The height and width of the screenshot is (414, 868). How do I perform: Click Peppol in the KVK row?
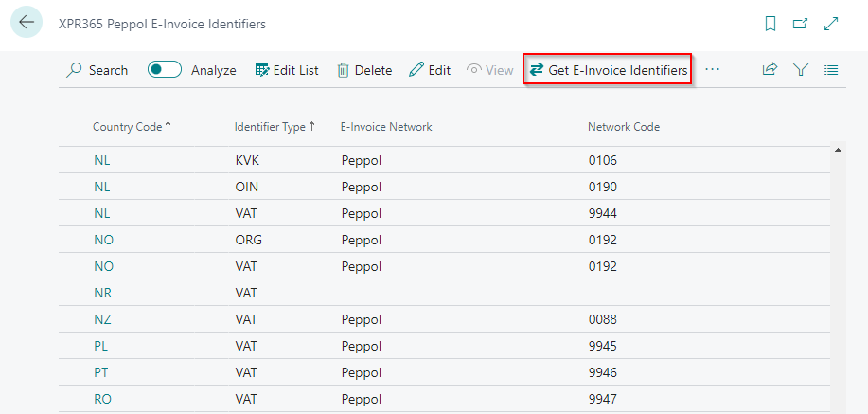pos(362,161)
